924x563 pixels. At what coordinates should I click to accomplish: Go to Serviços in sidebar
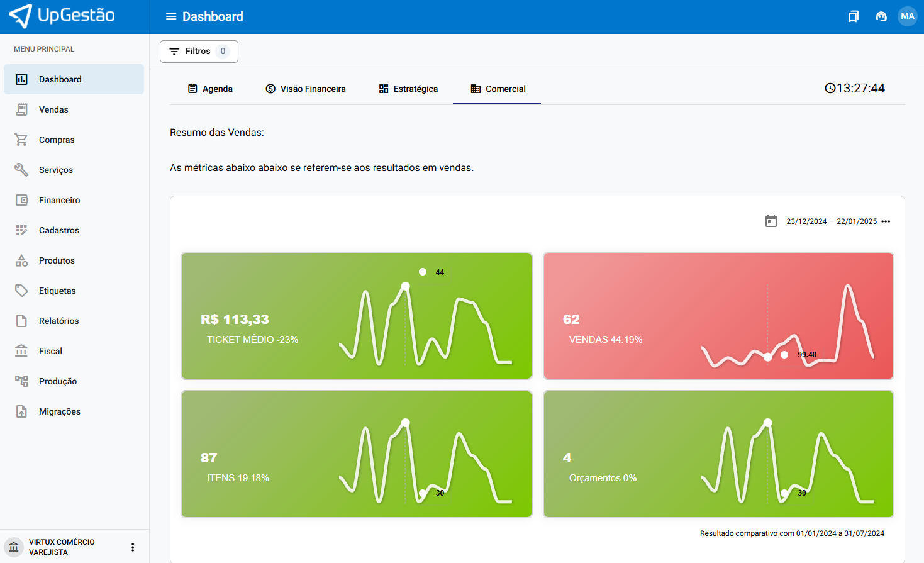[x=56, y=170]
